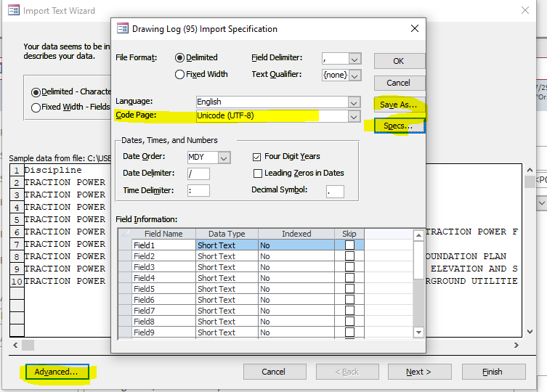The image size is (547, 392).
Task: Click the Indexed column header
Action: point(296,234)
